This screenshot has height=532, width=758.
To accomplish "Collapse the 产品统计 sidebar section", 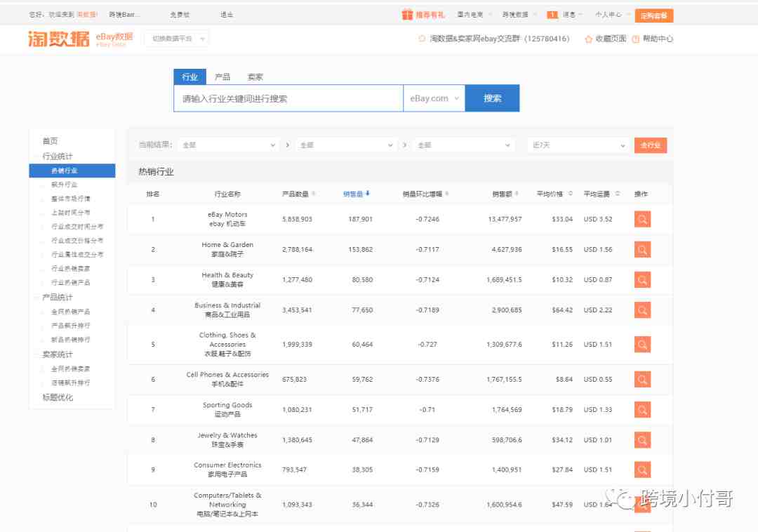I will pyautogui.click(x=58, y=297).
